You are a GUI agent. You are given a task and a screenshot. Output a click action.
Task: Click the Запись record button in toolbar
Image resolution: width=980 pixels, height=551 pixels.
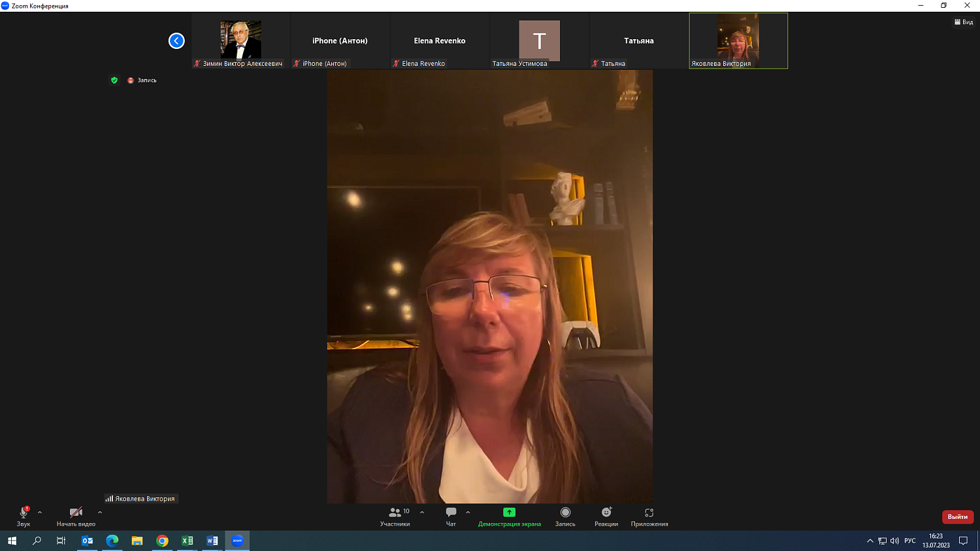tap(565, 516)
